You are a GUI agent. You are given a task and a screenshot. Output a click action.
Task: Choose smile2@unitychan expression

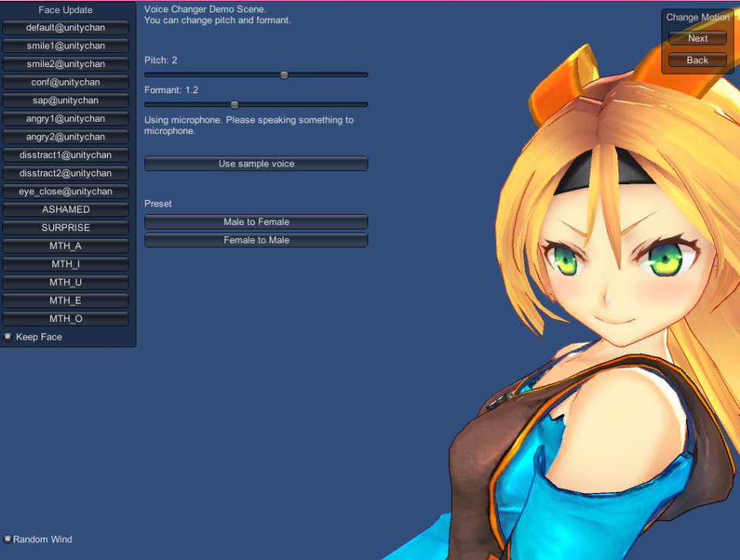coord(66,64)
